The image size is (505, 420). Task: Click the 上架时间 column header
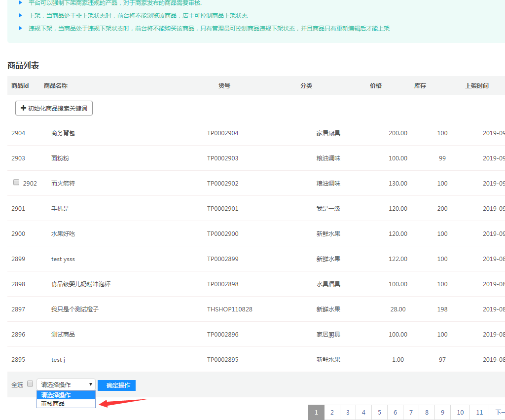click(x=477, y=86)
